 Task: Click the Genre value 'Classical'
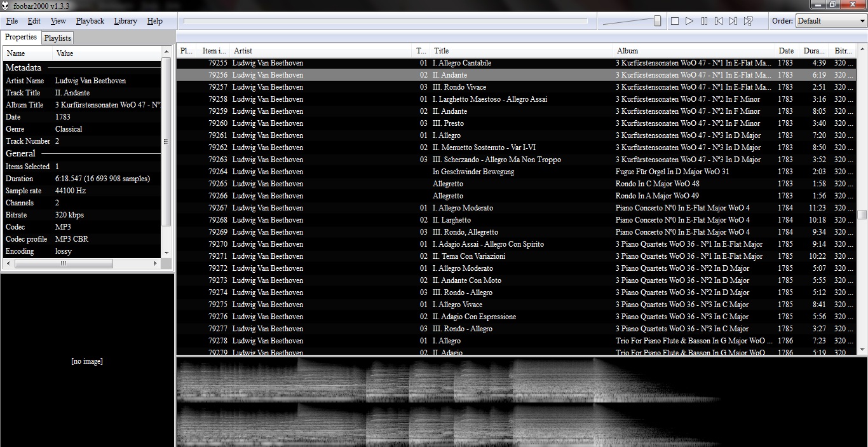point(69,129)
